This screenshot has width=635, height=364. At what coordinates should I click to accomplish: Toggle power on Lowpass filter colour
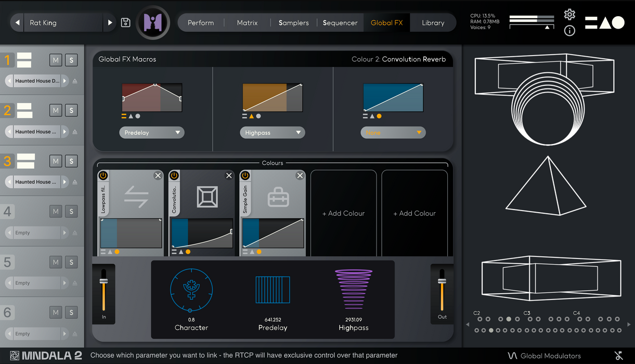(x=103, y=176)
